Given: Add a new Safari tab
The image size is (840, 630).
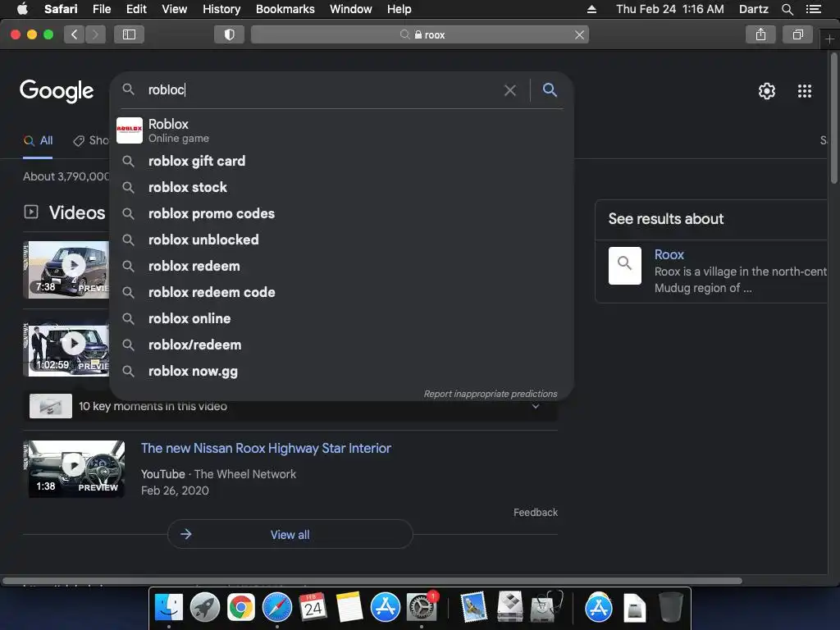Looking at the screenshot, I should tap(829, 39).
